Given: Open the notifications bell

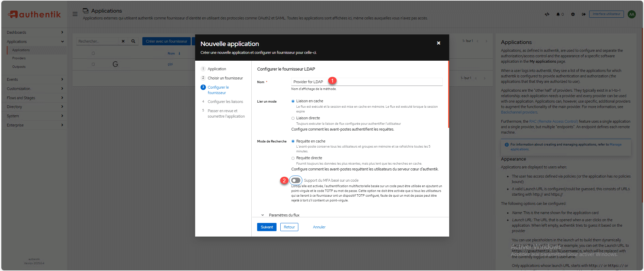Looking at the screenshot, I should click(x=558, y=14).
